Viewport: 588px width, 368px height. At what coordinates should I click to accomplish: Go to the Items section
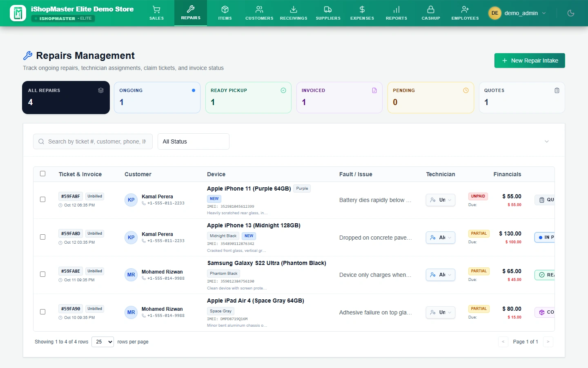225,13
